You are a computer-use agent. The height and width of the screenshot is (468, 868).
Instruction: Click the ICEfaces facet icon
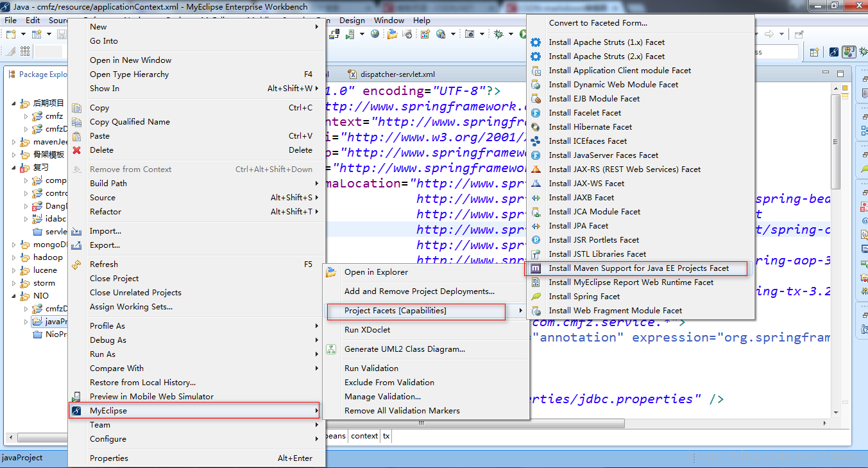point(536,141)
